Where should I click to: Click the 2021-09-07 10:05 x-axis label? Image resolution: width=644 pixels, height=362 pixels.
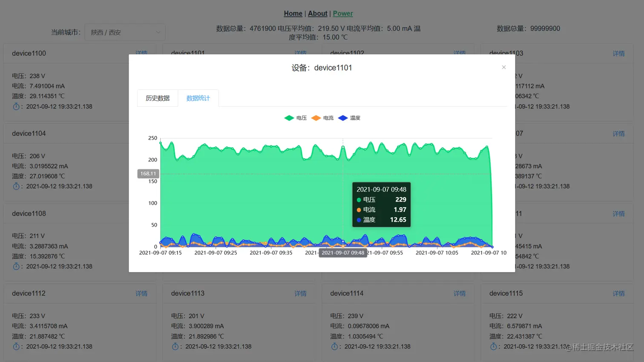tap(437, 253)
